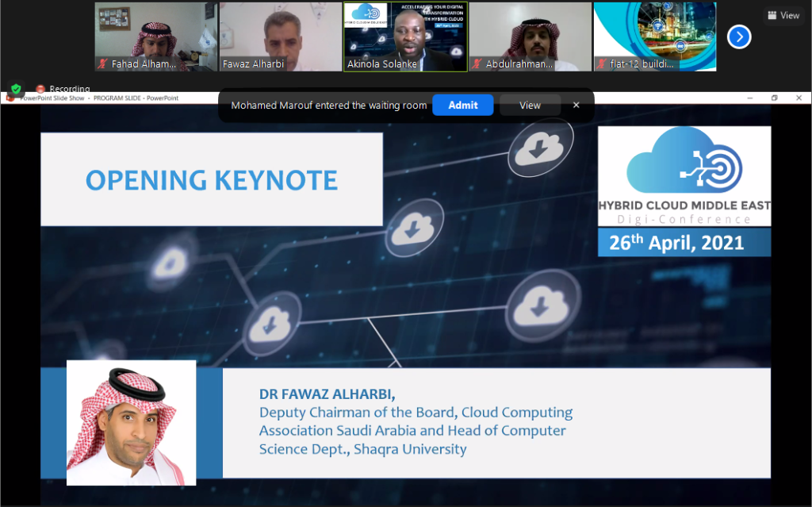The image size is (812, 507).
Task: Click Dr Fawaz Alharbi's portrait on slide
Action: pyautogui.click(x=131, y=422)
